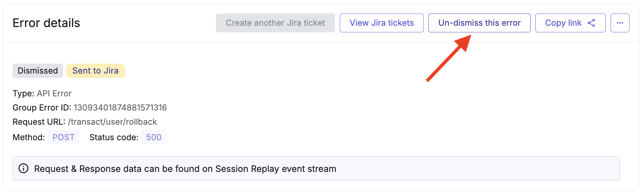Screen dimensions: 644x194
Task: Click the Session Replay event stream message
Action: [x=185, y=169]
